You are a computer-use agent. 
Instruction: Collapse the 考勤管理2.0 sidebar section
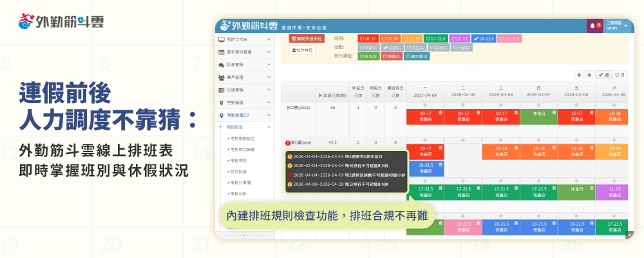[x=245, y=115]
